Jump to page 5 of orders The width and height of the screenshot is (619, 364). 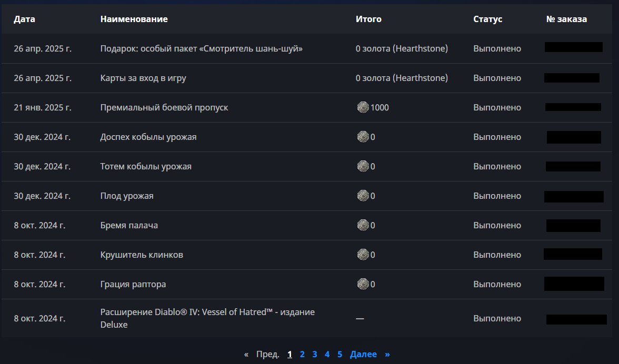click(340, 354)
